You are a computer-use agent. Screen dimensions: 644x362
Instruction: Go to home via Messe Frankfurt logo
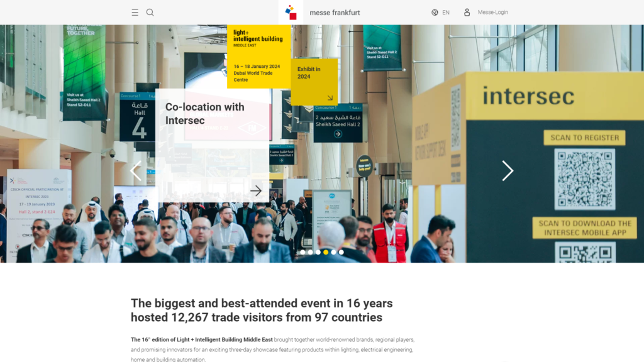291,13
